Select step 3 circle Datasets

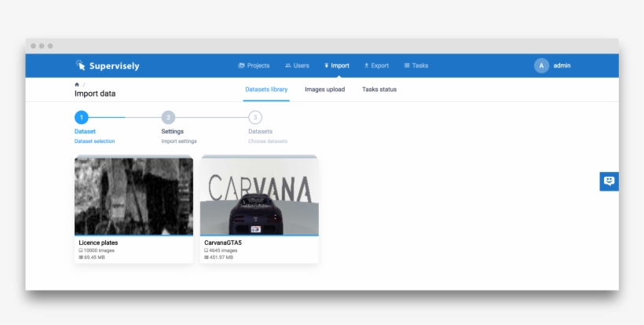coord(255,118)
